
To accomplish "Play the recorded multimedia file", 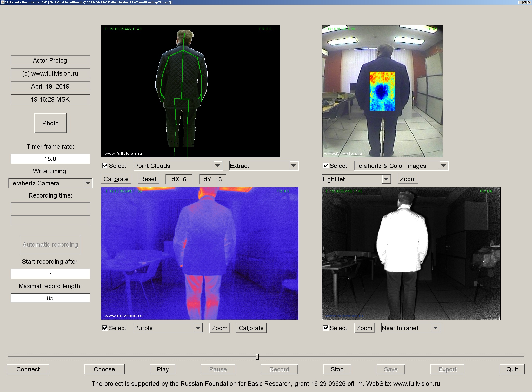I will coord(162,369).
